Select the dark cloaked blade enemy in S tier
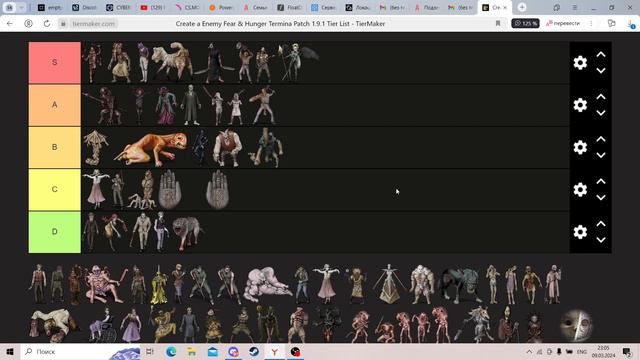This screenshot has height=360, width=640. (214, 62)
